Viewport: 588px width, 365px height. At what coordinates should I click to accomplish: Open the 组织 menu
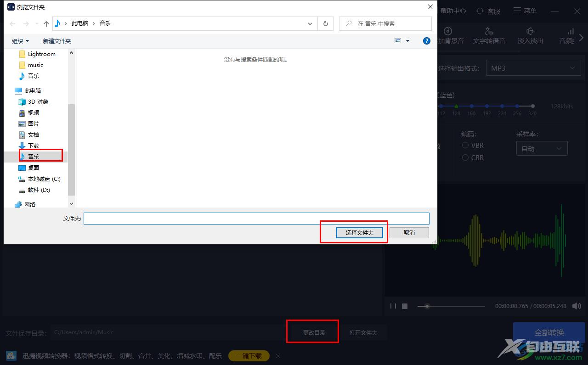pos(20,41)
